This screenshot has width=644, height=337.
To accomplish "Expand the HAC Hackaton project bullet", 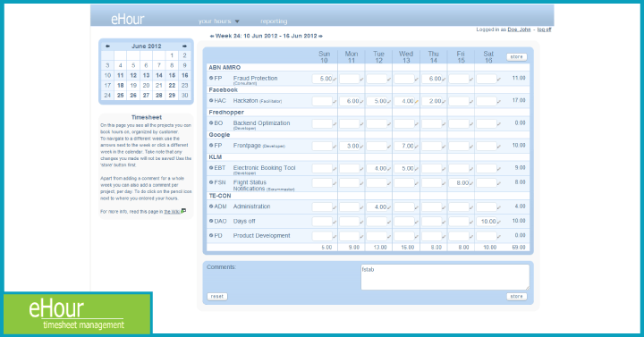I will click(211, 101).
